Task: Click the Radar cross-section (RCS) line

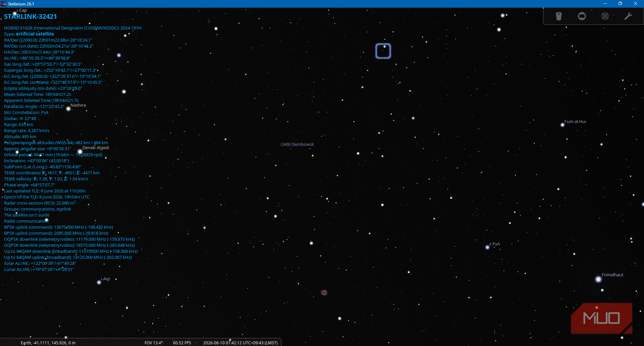Action: (x=40, y=203)
